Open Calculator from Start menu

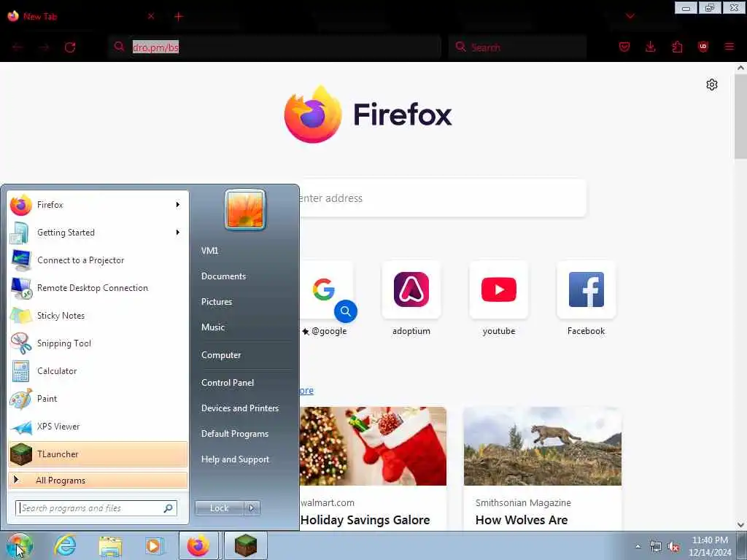[98, 371]
